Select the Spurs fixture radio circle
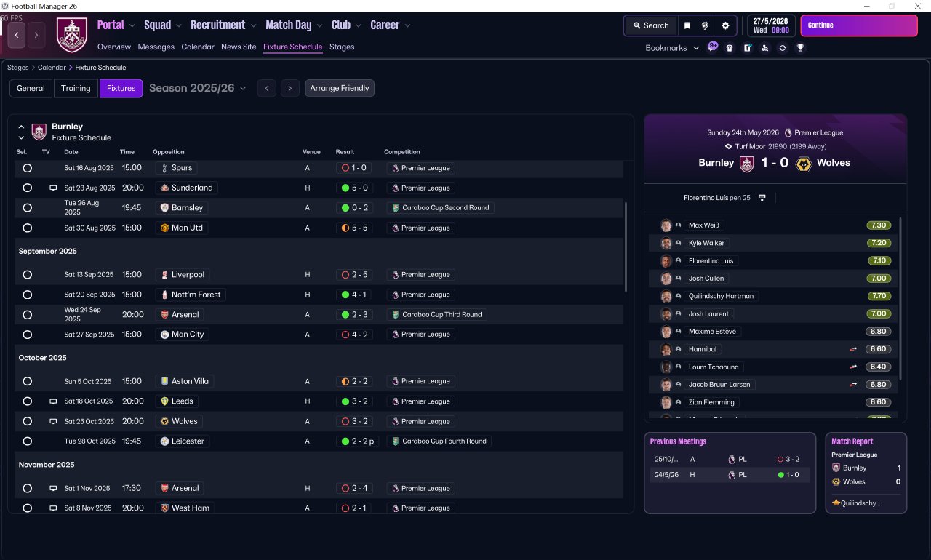 coord(27,168)
